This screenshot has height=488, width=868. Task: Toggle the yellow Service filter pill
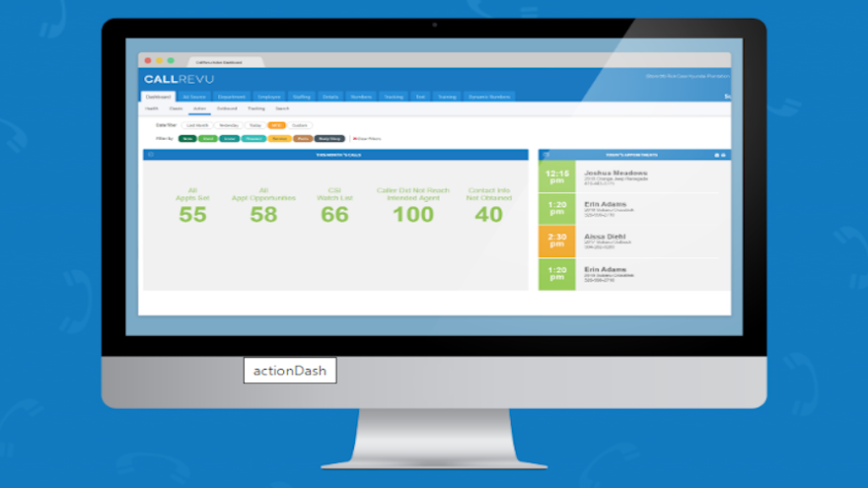[279, 139]
